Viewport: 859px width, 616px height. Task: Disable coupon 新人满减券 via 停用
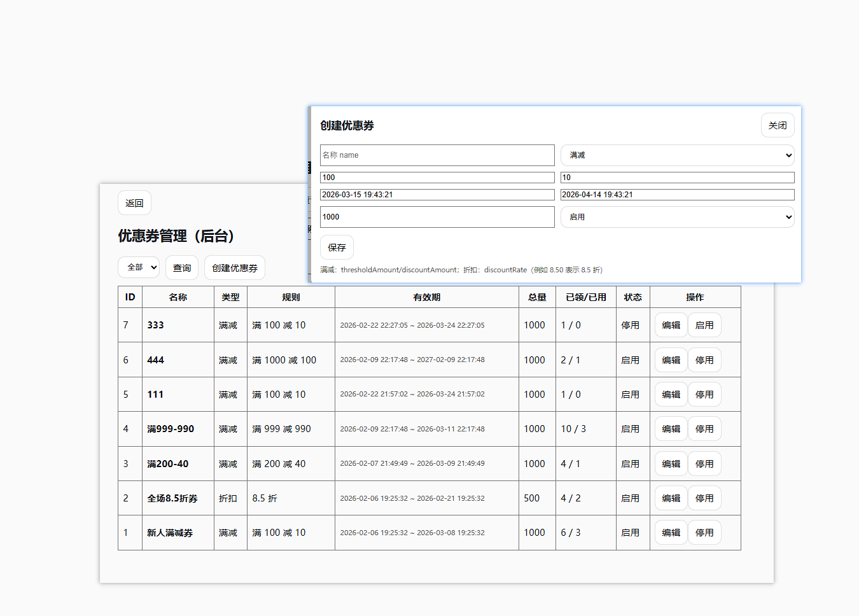704,533
